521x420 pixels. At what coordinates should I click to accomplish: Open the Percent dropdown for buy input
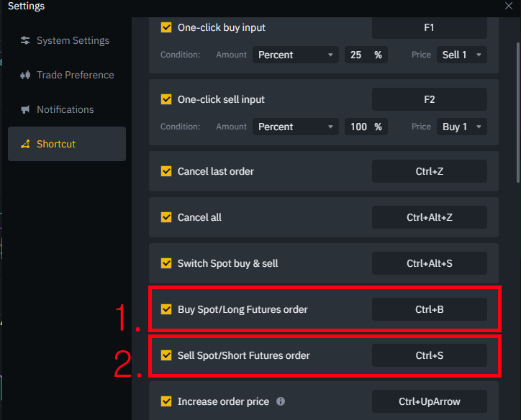[295, 55]
